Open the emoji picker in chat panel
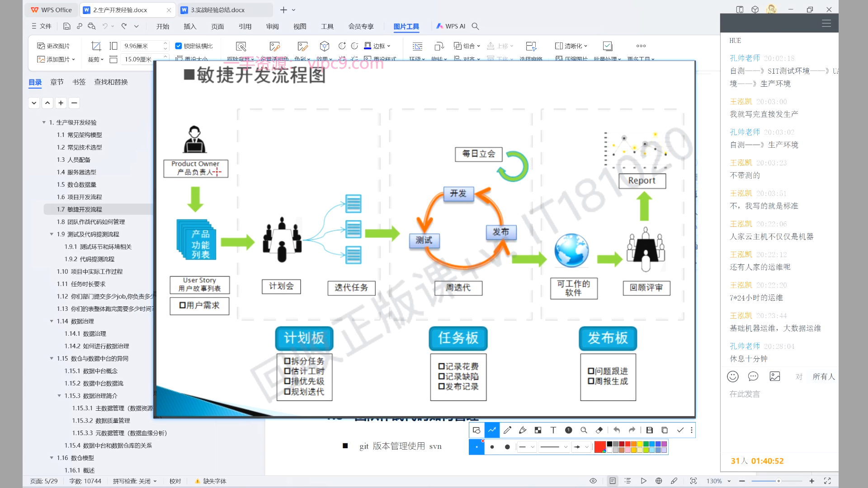 [x=732, y=376]
